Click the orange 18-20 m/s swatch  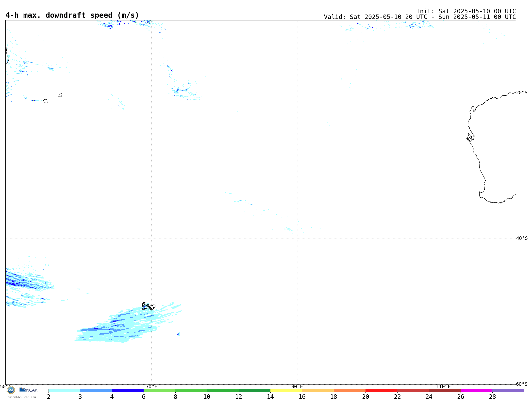(349, 390)
